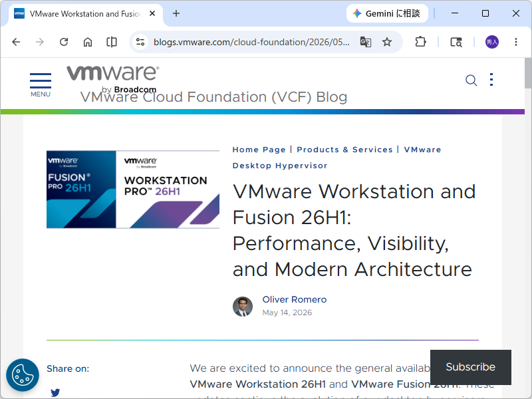Translate this page icon
This screenshot has height=399, width=532.
coord(365,42)
